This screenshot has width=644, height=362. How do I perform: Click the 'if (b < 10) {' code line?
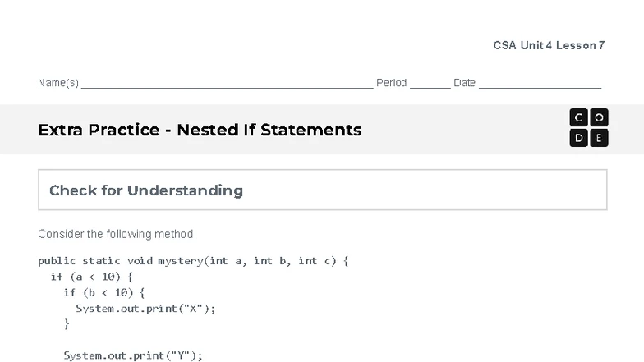[103, 292]
